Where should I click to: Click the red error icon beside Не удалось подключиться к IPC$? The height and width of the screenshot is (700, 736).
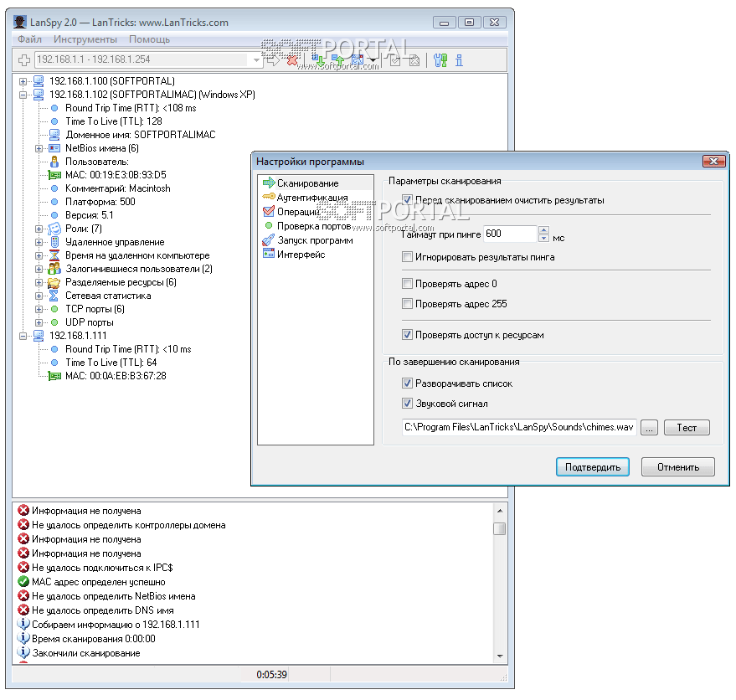[x=23, y=568]
